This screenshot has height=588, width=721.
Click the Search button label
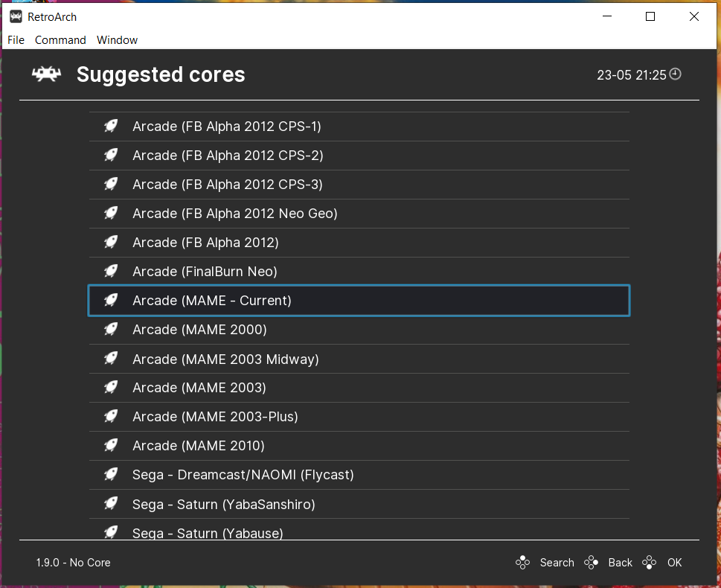tap(557, 563)
